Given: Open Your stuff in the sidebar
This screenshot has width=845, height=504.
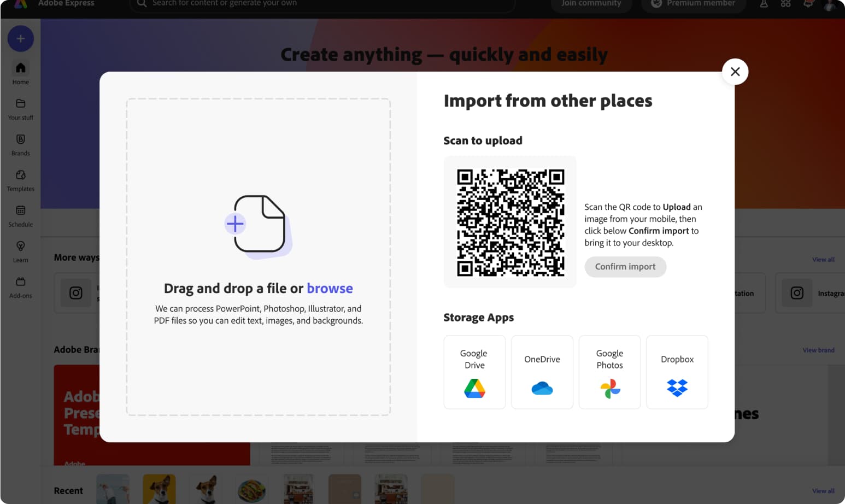Looking at the screenshot, I should click(x=21, y=109).
